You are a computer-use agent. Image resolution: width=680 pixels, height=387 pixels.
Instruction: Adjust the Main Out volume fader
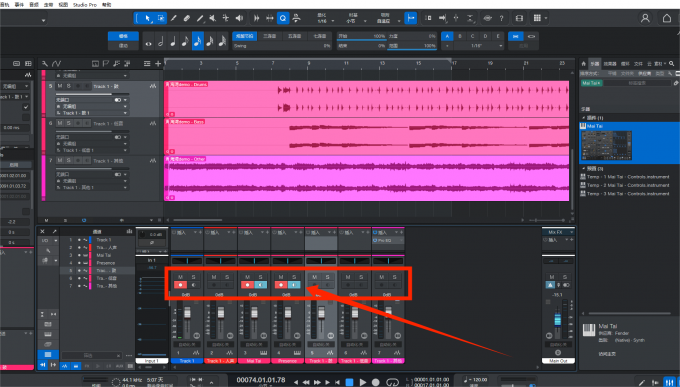558,320
